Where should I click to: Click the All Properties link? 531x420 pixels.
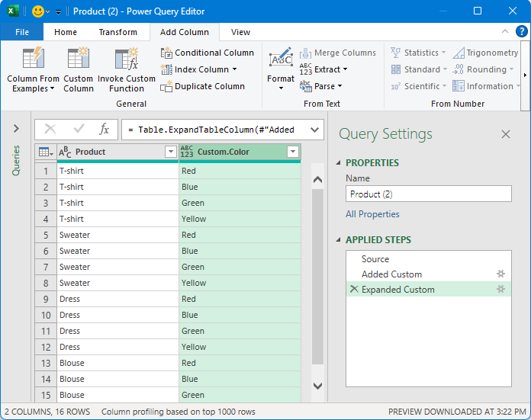[372, 214]
